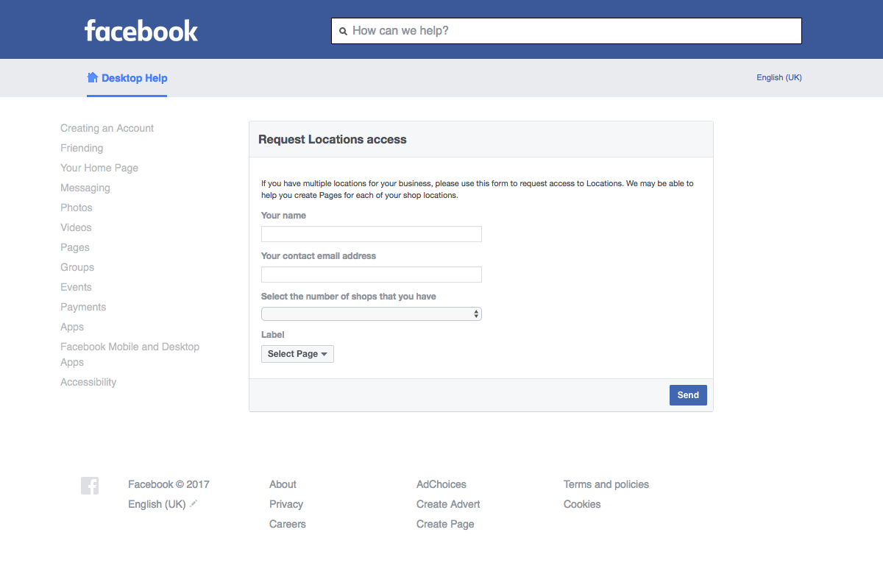Open the Select Page dropdown
Screen dimensions: 883x588
[x=297, y=354]
